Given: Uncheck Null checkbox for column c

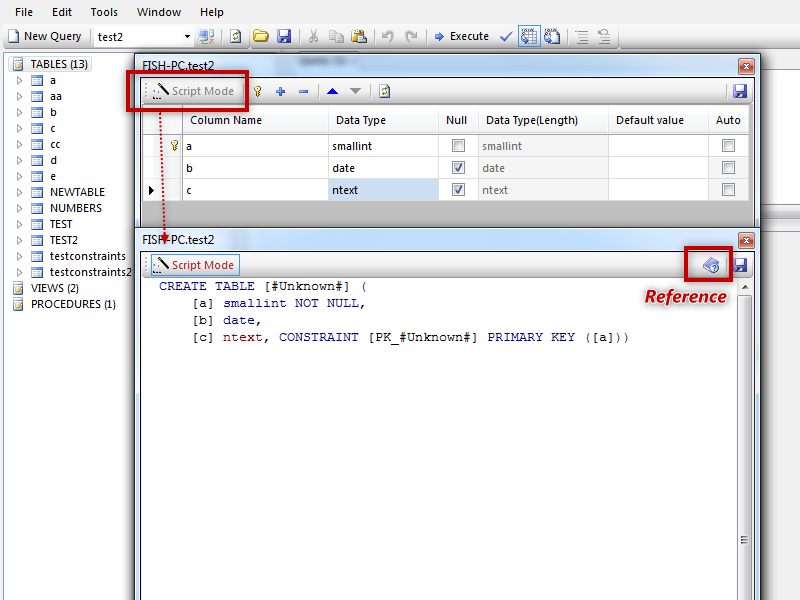Looking at the screenshot, I should coord(458,190).
